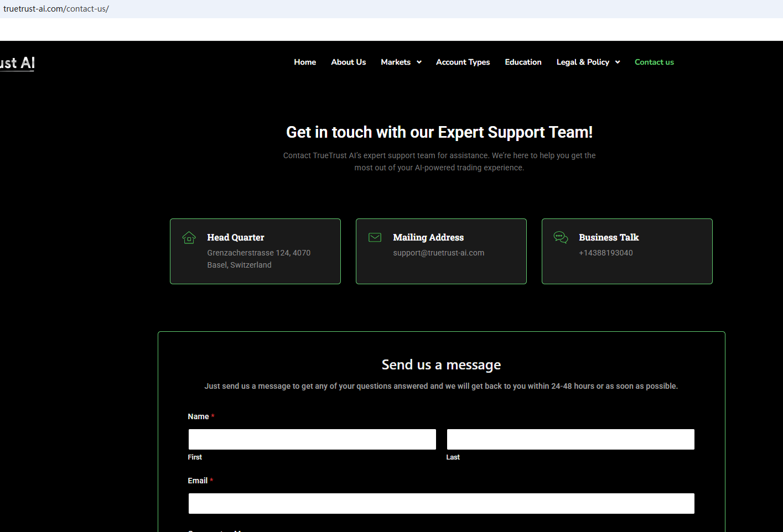Go to the About Us page
Screen dimensions: 783x532
coord(348,62)
